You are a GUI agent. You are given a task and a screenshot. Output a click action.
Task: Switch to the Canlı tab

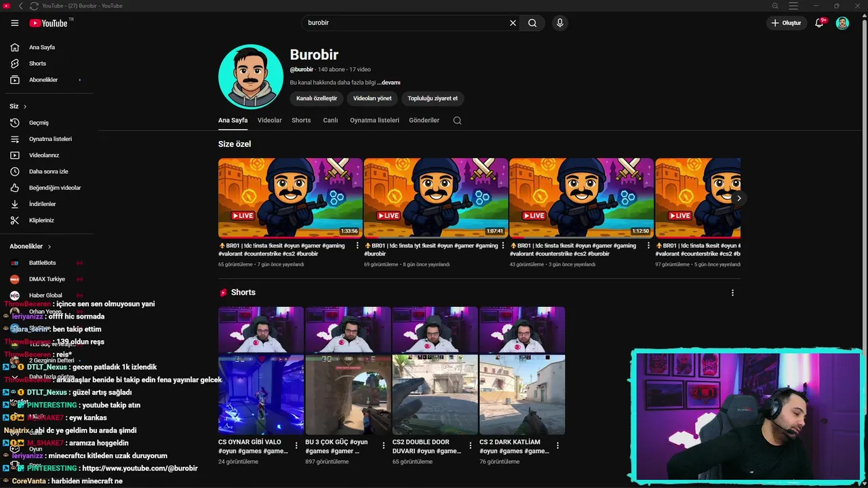[330, 121]
